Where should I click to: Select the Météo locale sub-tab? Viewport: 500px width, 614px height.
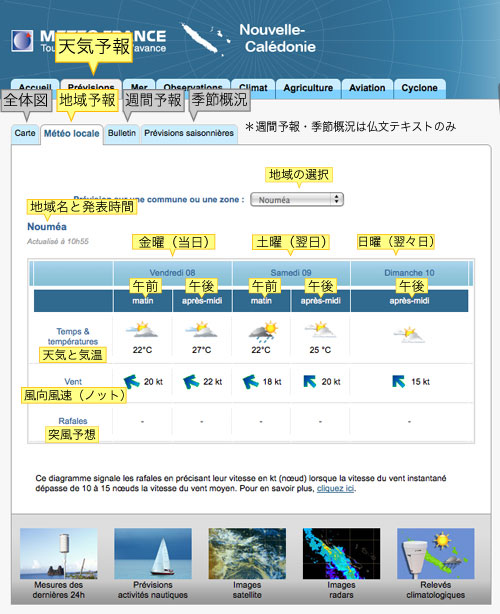pyautogui.click(x=72, y=134)
